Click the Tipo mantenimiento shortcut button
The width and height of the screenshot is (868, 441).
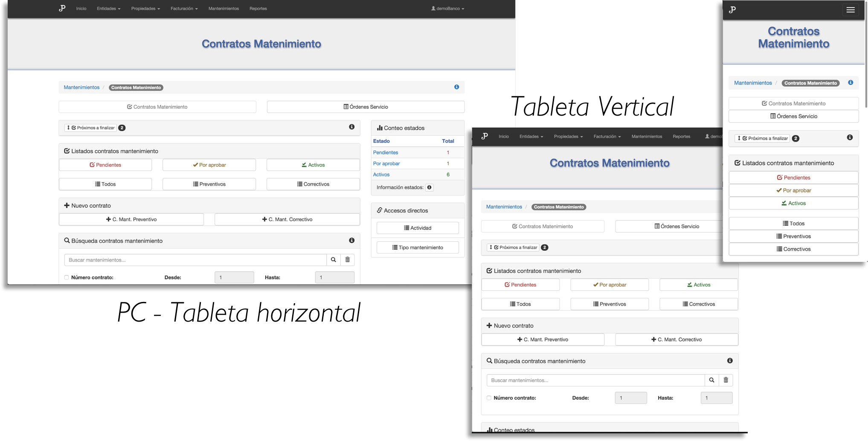[418, 247]
